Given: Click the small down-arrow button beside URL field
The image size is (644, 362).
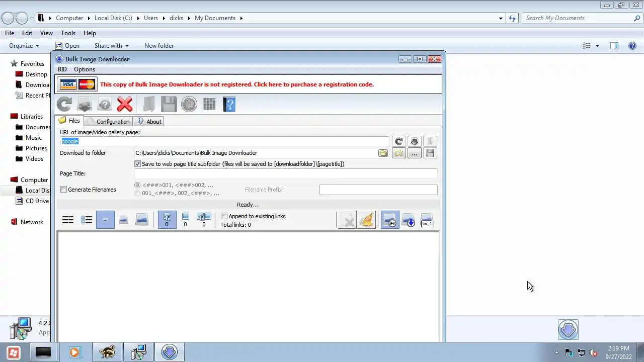Looking at the screenshot, I should click(x=415, y=142).
